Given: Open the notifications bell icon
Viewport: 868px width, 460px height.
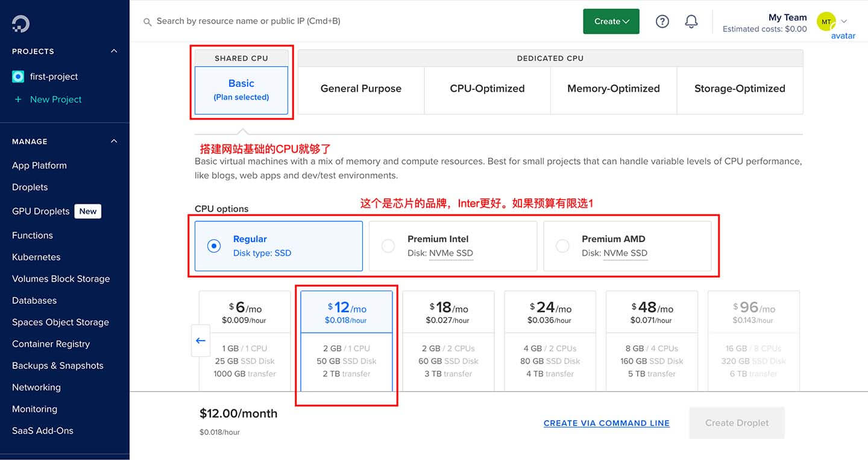Looking at the screenshot, I should tap(691, 21).
